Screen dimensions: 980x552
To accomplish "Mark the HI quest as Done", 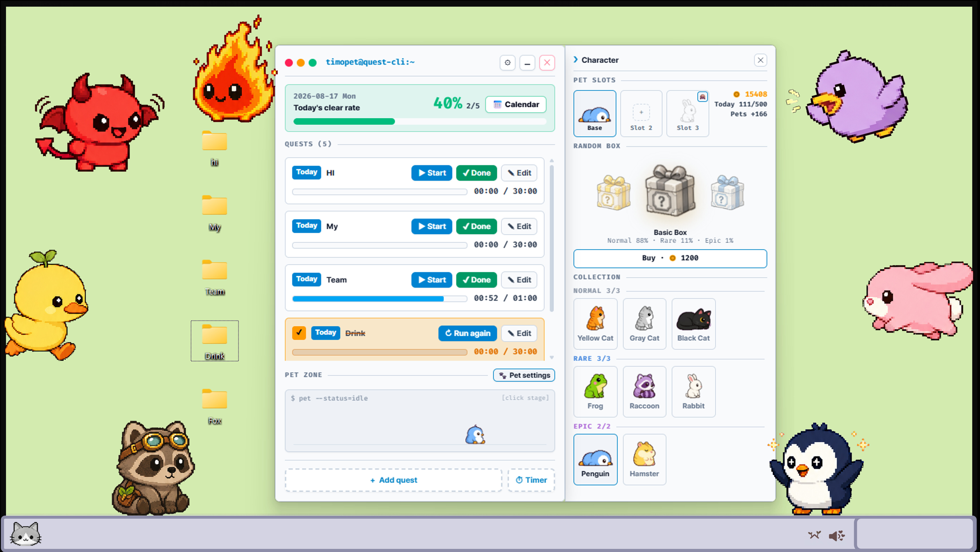I will tap(476, 173).
